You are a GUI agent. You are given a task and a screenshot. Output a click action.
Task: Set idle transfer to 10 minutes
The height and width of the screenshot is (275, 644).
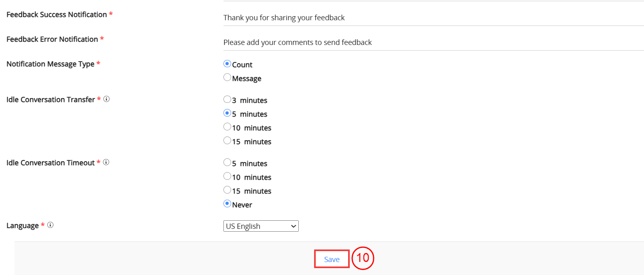tap(227, 127)
